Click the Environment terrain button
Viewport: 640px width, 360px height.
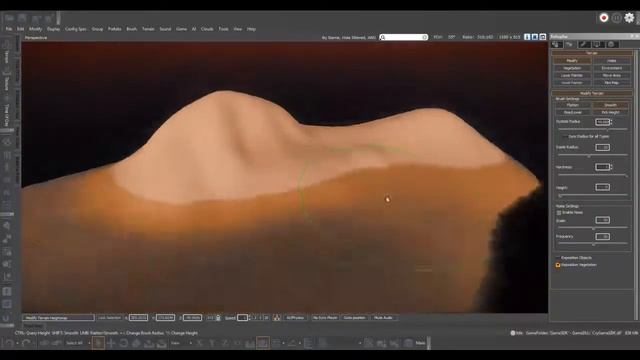click(x=611, y=68)
